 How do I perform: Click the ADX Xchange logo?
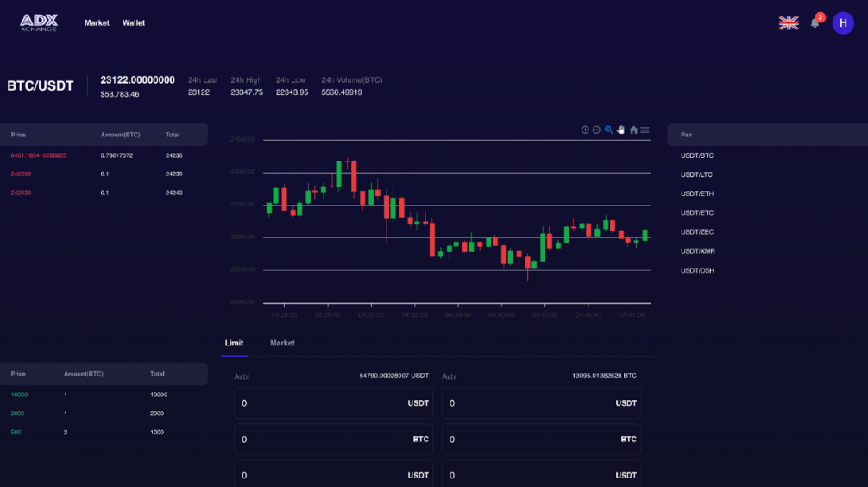[x=39, y=22]
